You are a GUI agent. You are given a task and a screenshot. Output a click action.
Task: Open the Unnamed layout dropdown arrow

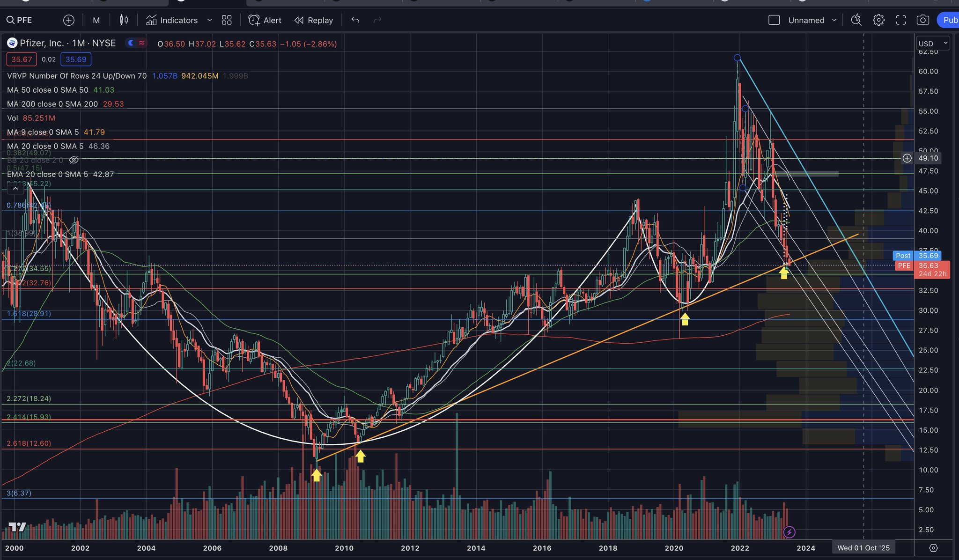coord(834,20)
